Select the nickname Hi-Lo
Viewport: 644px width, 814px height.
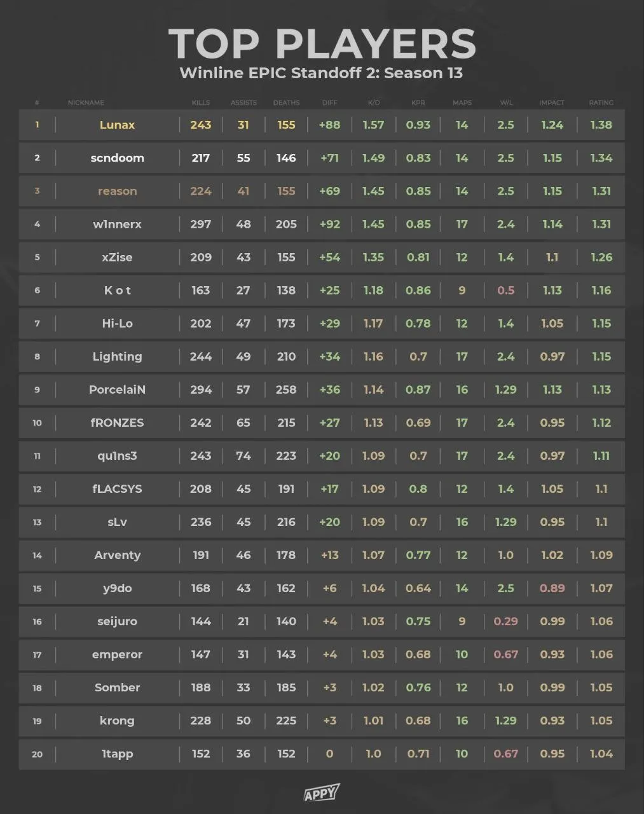pos(117,323)
